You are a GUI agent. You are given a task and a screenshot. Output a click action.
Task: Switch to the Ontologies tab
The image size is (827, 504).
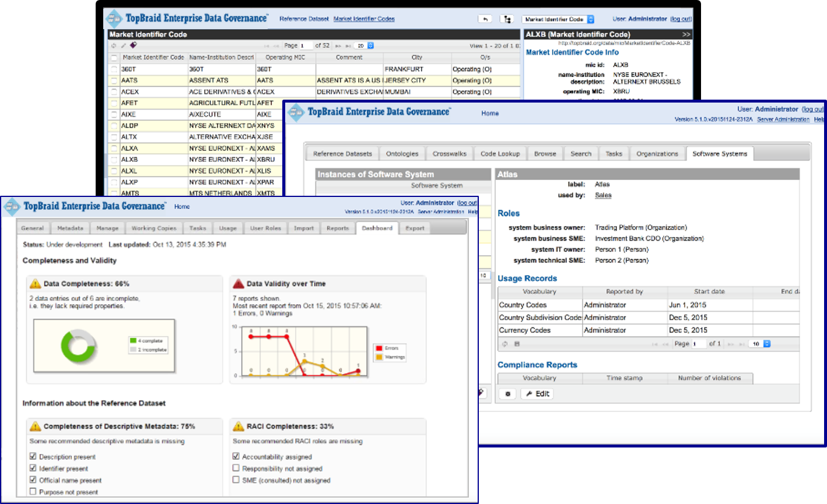(402, 154)
